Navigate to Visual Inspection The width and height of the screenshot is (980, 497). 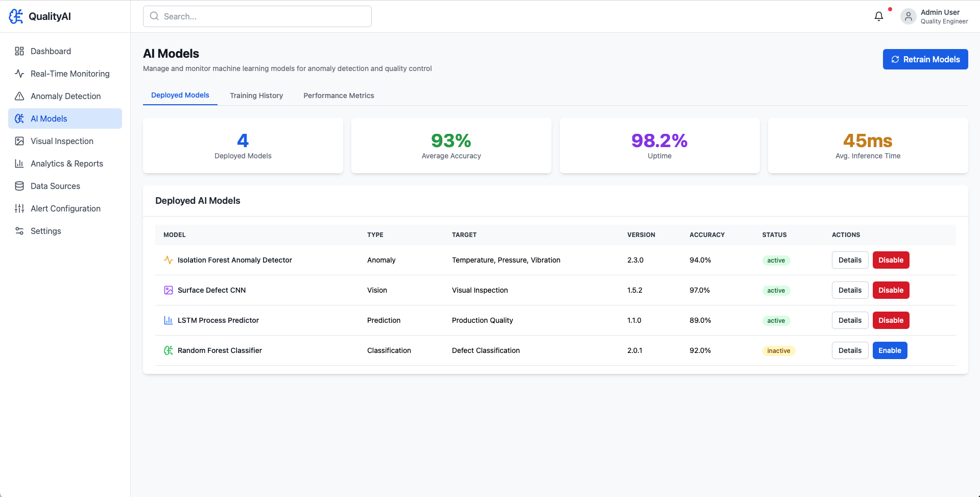click(x=62, y=141)
